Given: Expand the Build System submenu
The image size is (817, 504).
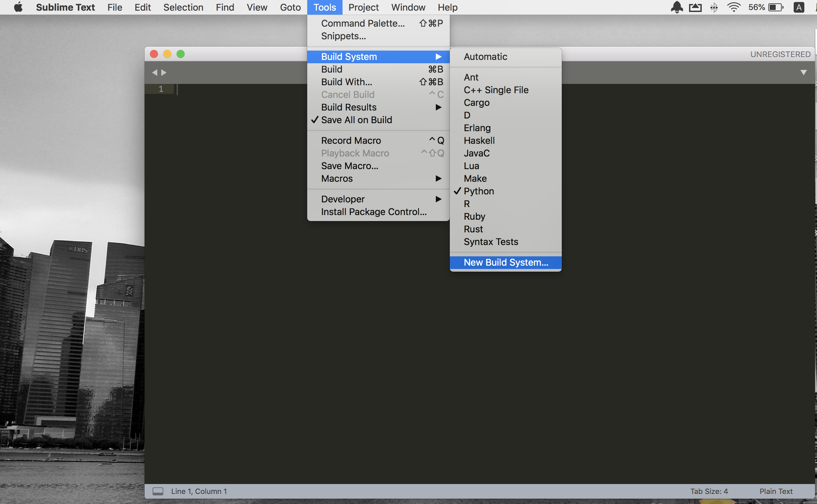Looking at the screenshot, I should tap(378, 57).
